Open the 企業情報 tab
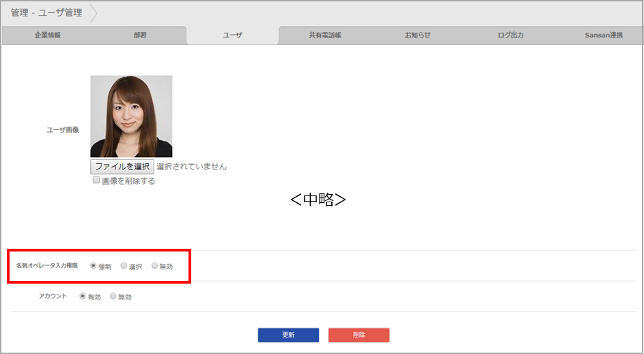The image size is (644, 354). click(48, 35)
